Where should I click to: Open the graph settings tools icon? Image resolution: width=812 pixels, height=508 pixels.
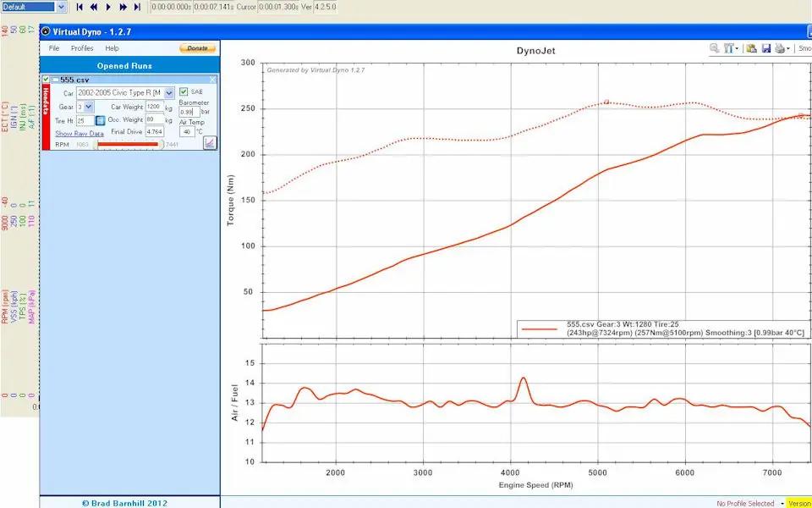[x=728, y=48]
